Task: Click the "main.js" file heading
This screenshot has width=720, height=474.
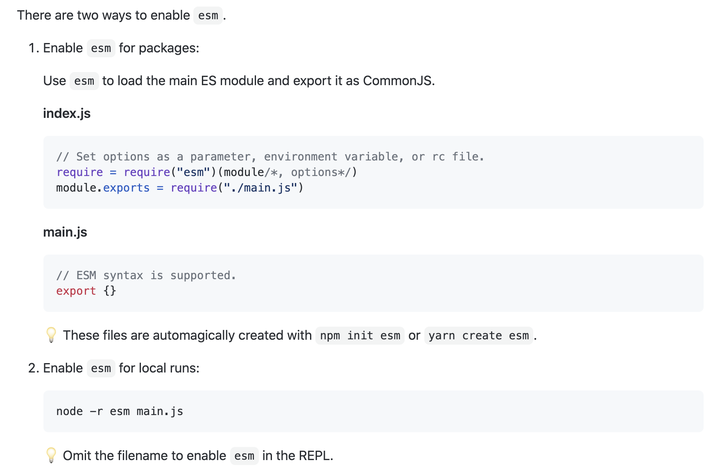Action: click(65, 232)
